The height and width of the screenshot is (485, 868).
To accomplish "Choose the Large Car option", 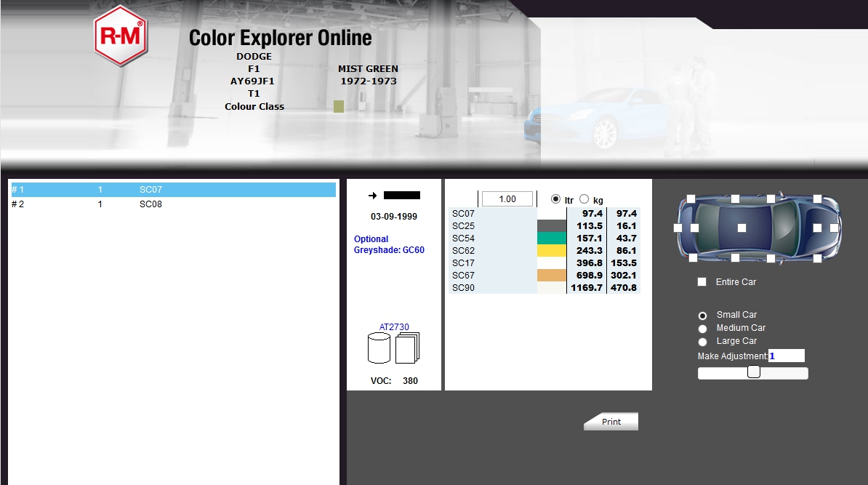I will point(702,342).
